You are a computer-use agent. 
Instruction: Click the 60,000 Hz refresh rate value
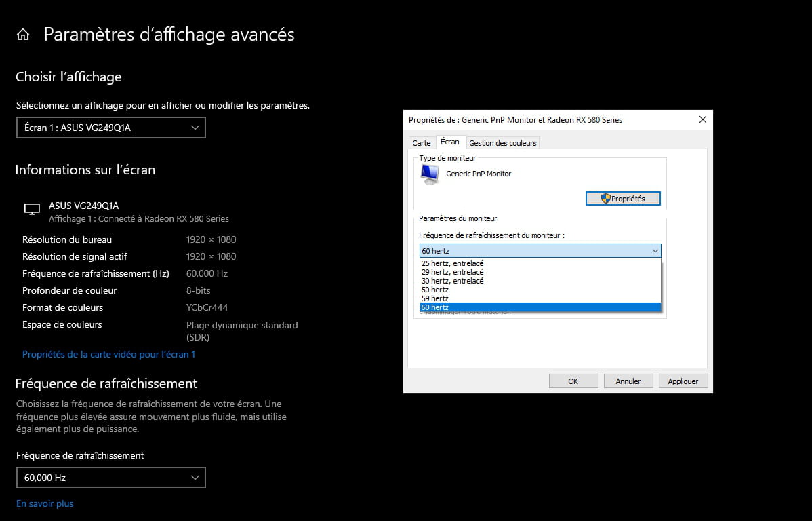point(207,273)
